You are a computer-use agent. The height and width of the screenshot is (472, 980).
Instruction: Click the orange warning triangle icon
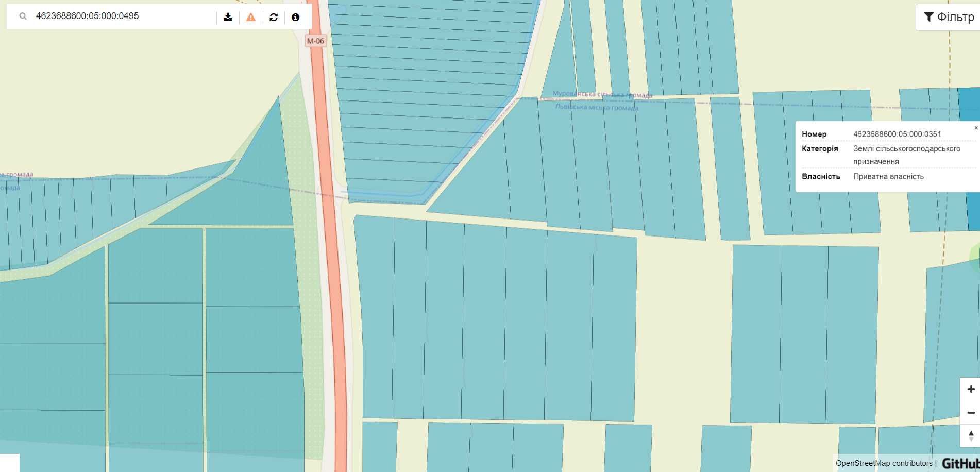click(251, 17)
